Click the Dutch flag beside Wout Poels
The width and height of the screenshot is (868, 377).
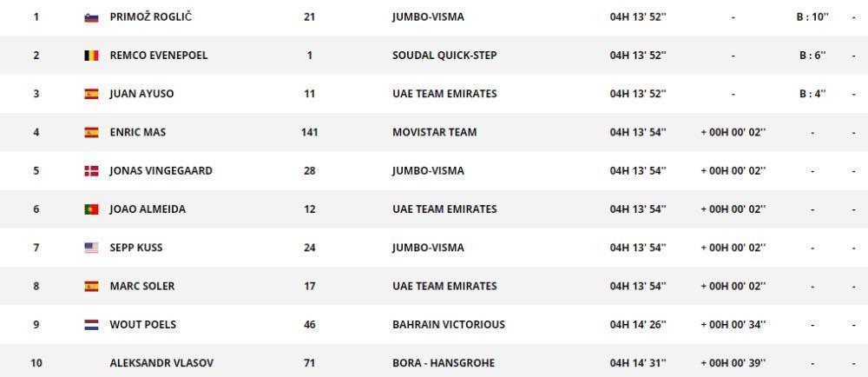pos(91,325)
